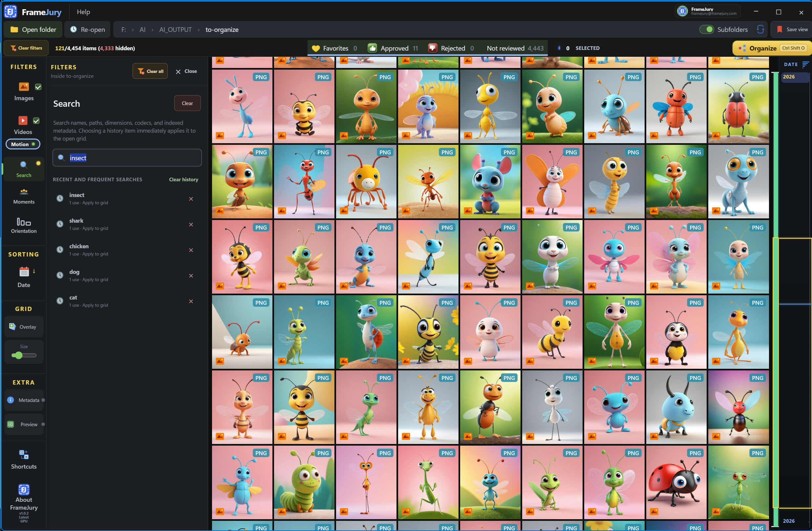Click the FrameJury logo icon

(x=10, y=11)
